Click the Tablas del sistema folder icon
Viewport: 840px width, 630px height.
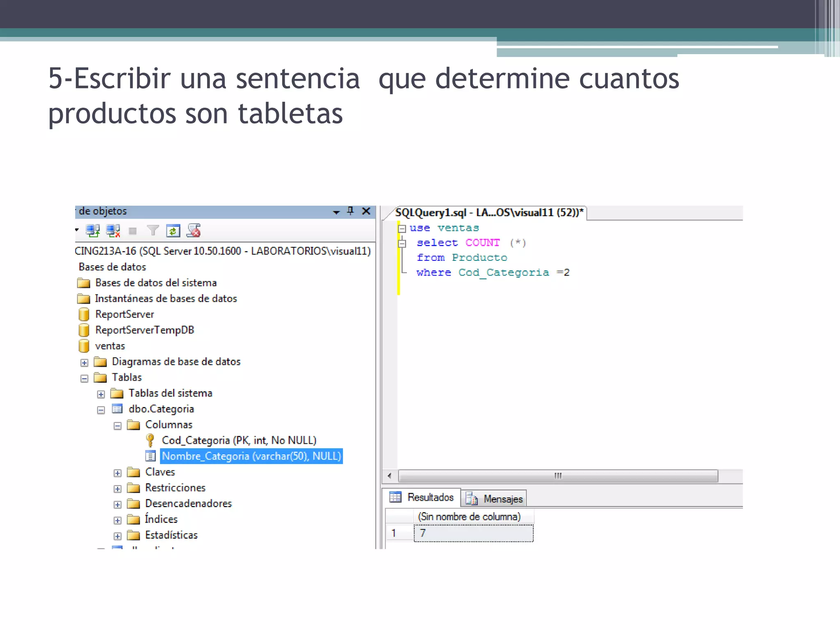[x=117, y=393]
